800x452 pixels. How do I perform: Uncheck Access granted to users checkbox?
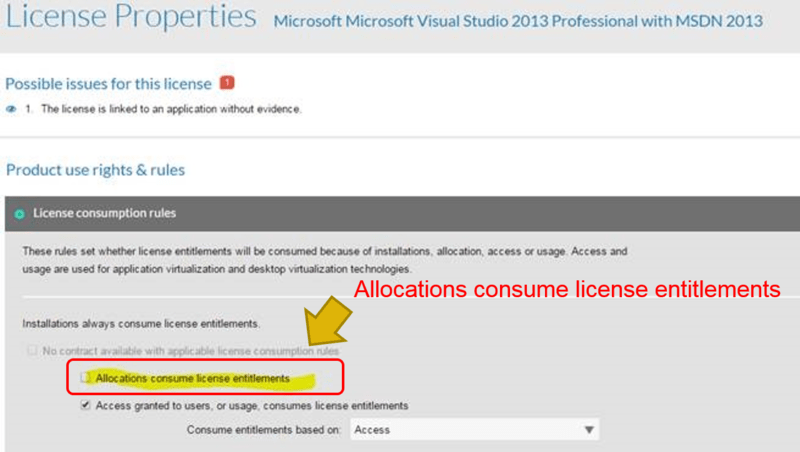tap(86, 405)
